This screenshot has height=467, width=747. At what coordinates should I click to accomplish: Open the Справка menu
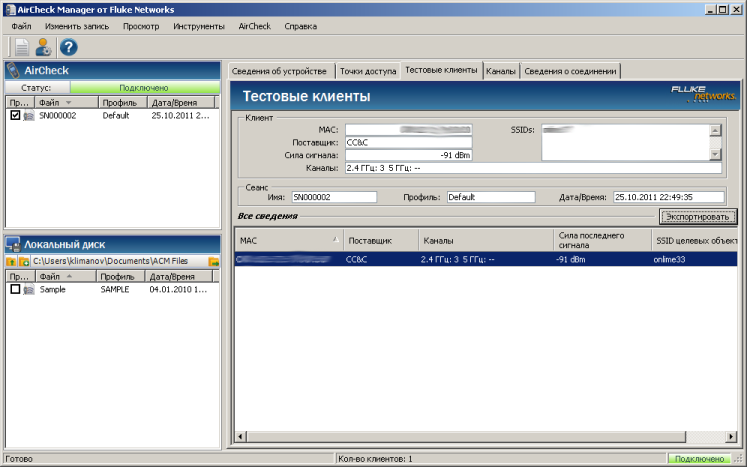coord(301,26)
